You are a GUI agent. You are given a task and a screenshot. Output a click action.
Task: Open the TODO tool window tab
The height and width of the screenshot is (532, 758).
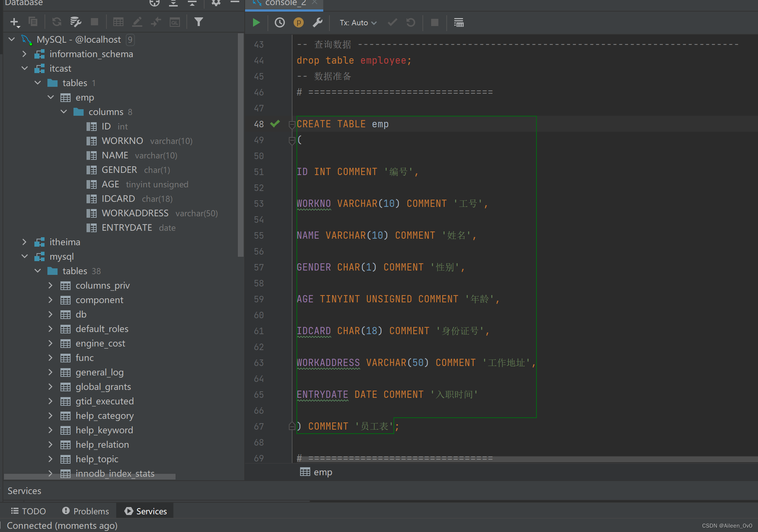(x=29, y=511)
